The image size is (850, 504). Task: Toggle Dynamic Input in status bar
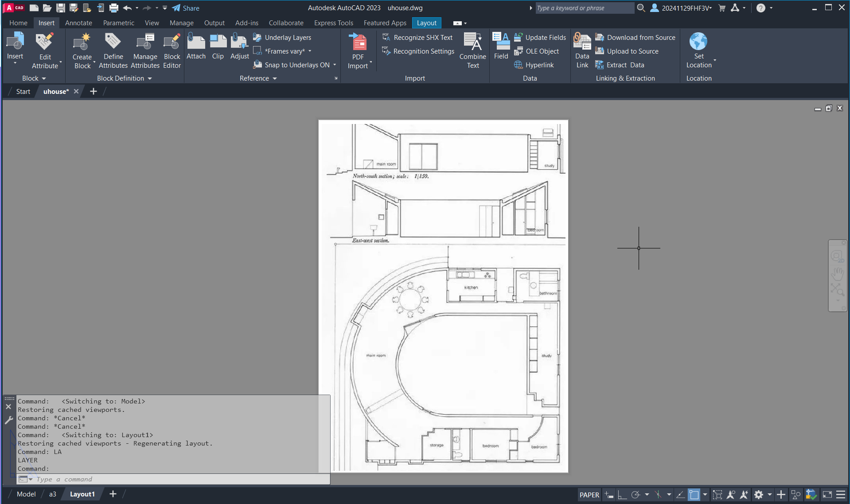609,495
